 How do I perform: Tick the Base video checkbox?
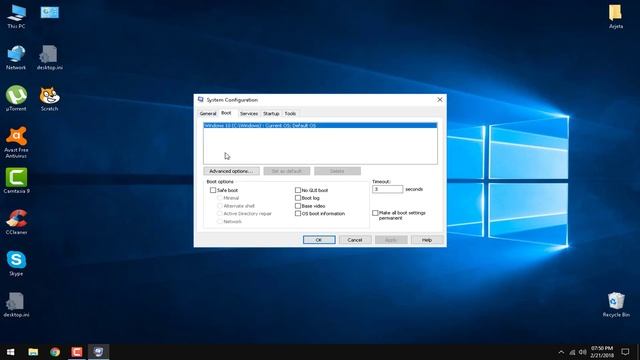tap(298, 206)
